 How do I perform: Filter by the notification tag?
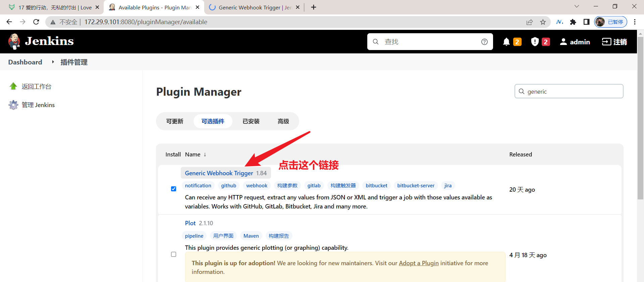coord(198,185)
